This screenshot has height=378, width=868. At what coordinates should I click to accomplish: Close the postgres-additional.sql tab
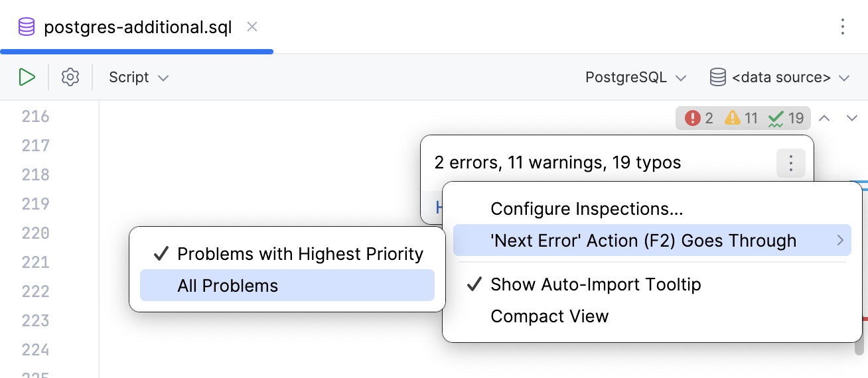click(252, 27)
